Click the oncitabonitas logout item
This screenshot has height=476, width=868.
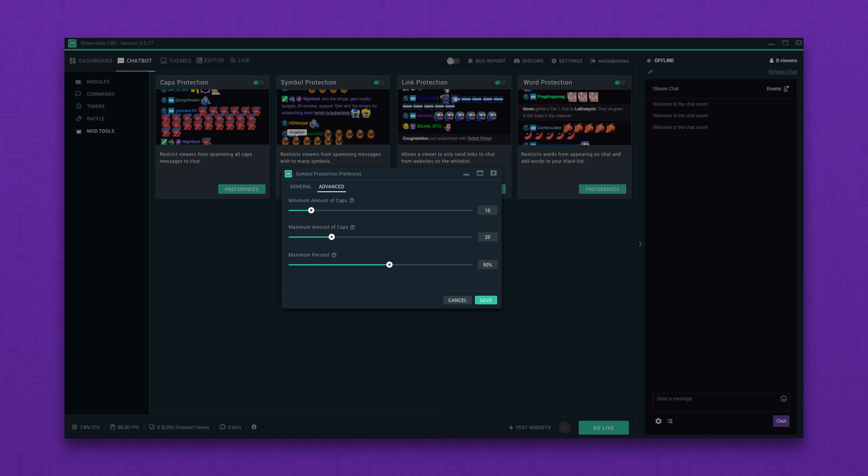[x=609, y=61]
